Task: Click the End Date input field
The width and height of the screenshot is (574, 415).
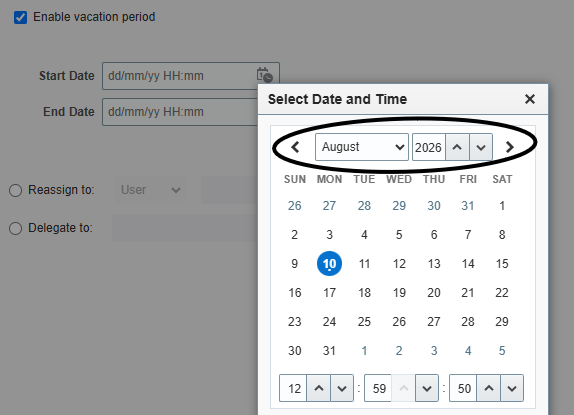Action: 180,112
